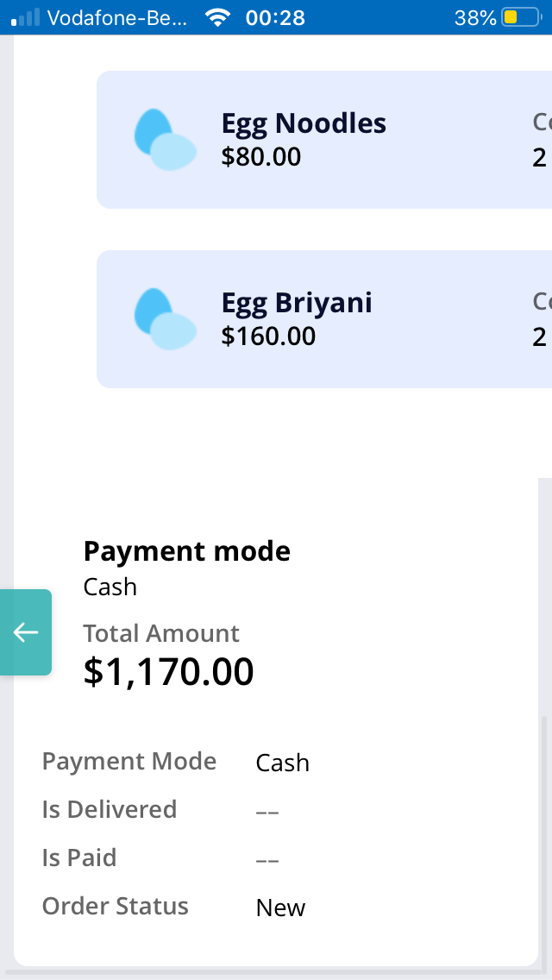The height and width of the screenshot is (980, 552).
Task: Tap the Payment mode heading
Action: coord(186,551)
